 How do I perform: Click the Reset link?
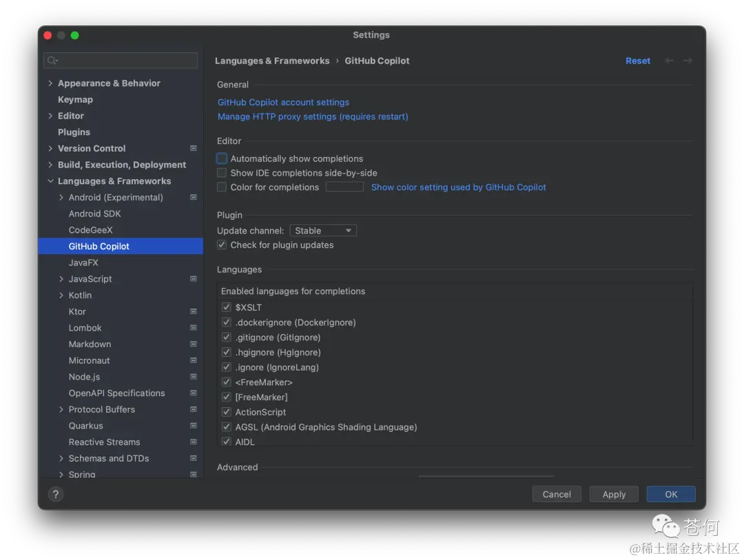638,61
